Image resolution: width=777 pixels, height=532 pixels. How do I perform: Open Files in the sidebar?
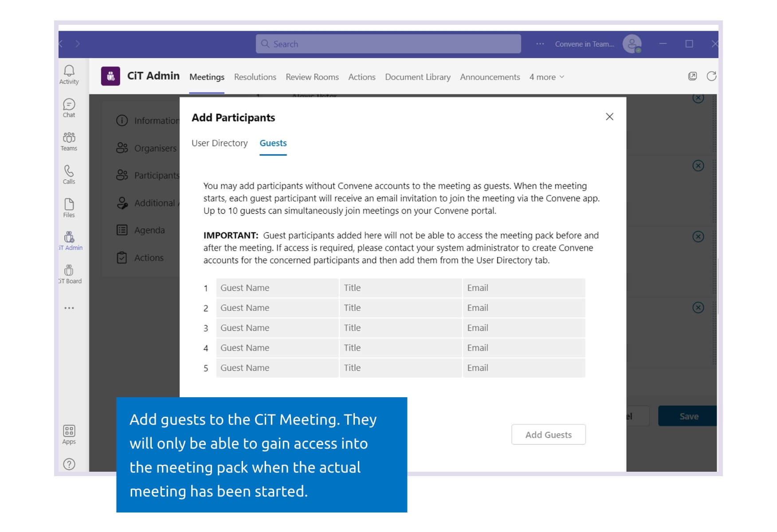69,208
